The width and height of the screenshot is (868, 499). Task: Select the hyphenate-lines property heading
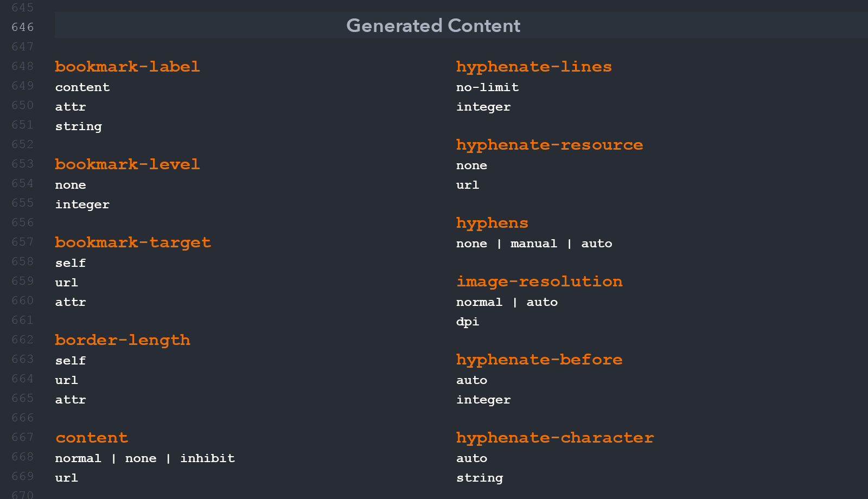point(534,67)
